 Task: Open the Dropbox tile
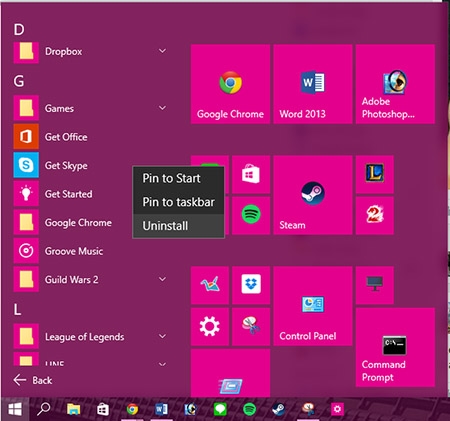251,285
